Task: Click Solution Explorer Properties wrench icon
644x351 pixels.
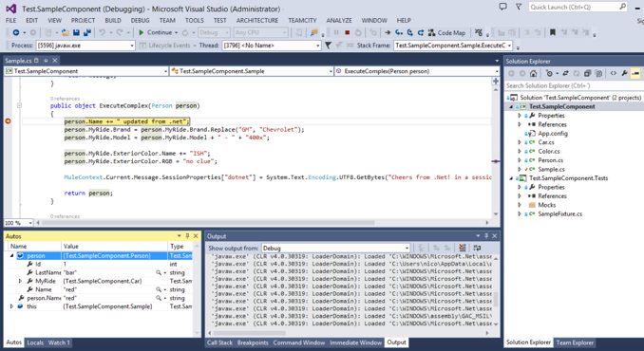Action: click(624, 73)
